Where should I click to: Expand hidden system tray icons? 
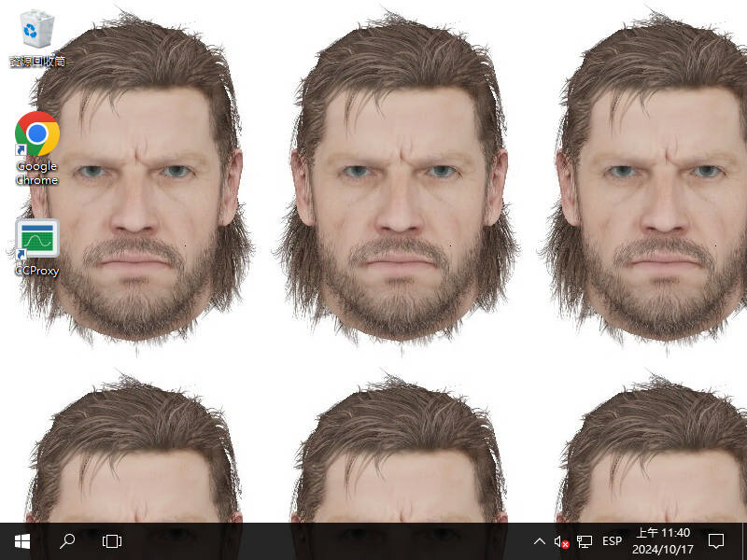coord(540,541)
